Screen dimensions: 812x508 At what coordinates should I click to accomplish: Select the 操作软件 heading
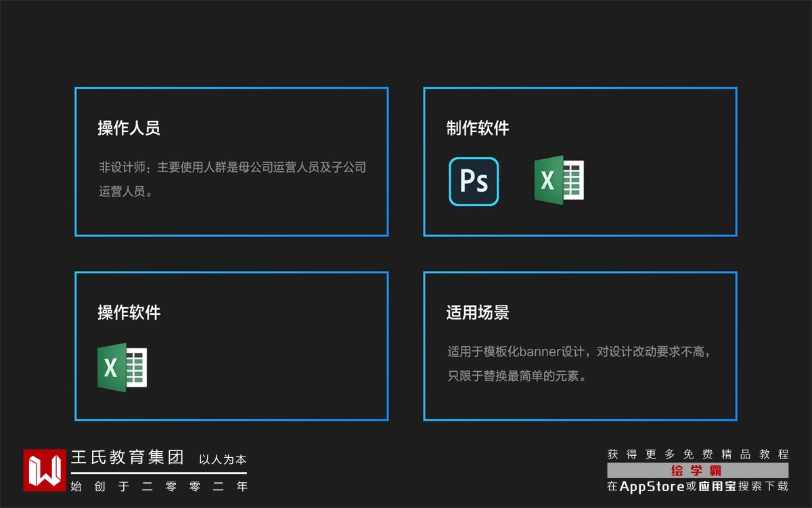[129, 312]
